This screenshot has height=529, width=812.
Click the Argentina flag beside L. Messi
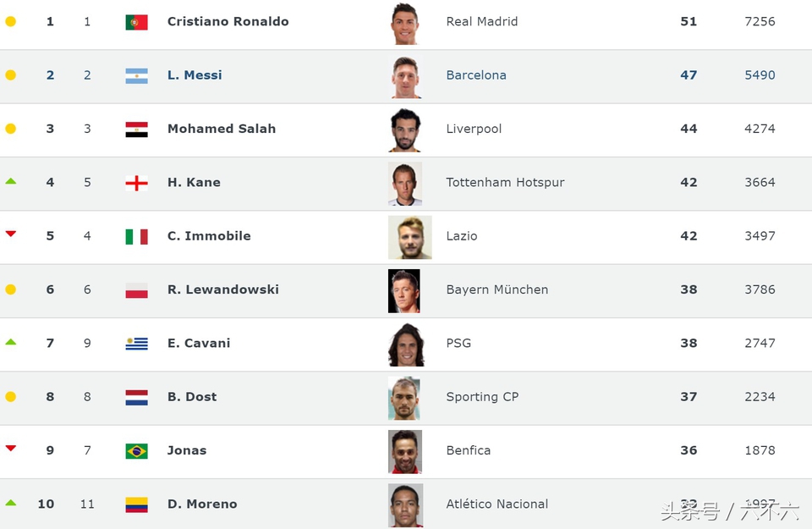click(136, 75)
